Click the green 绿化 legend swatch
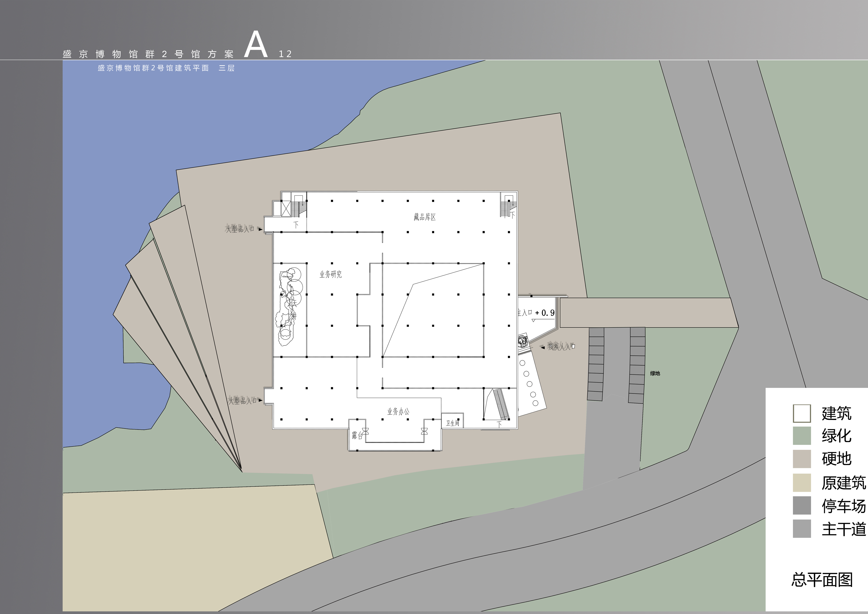 (x=802, y=435)
